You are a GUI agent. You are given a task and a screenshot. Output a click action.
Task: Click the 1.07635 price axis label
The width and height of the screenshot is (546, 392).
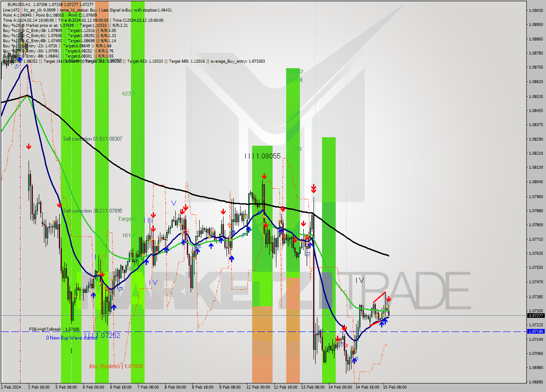535,253
